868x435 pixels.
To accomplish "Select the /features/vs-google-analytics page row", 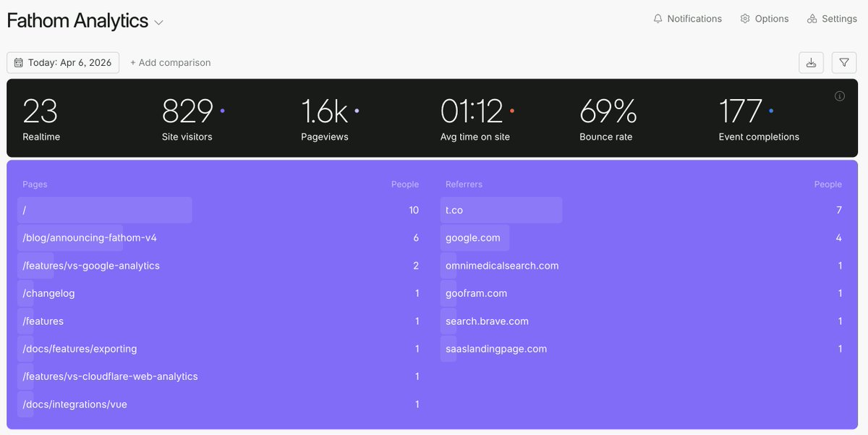I will [x=218, y=266].
